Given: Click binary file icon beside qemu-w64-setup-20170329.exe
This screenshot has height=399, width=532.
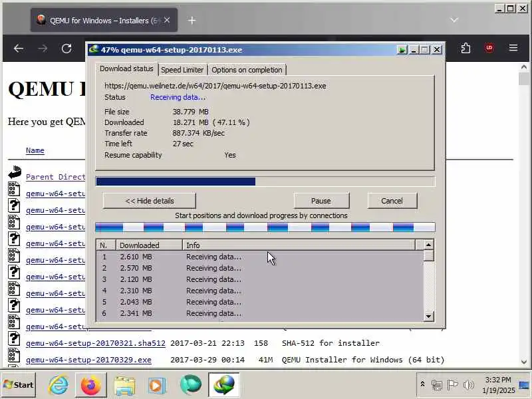Looking at the screenshot, I should 14,355.
